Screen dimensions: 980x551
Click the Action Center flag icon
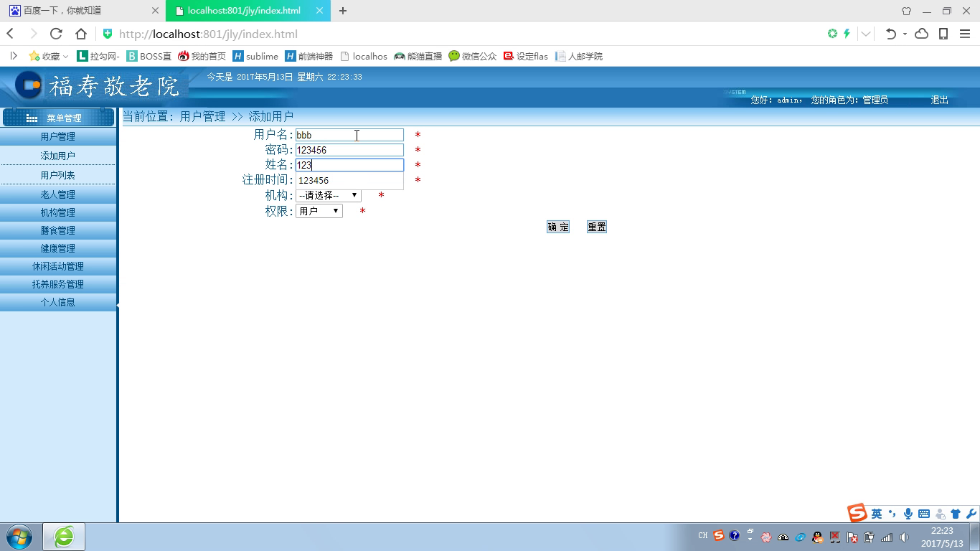click(852, 537)
